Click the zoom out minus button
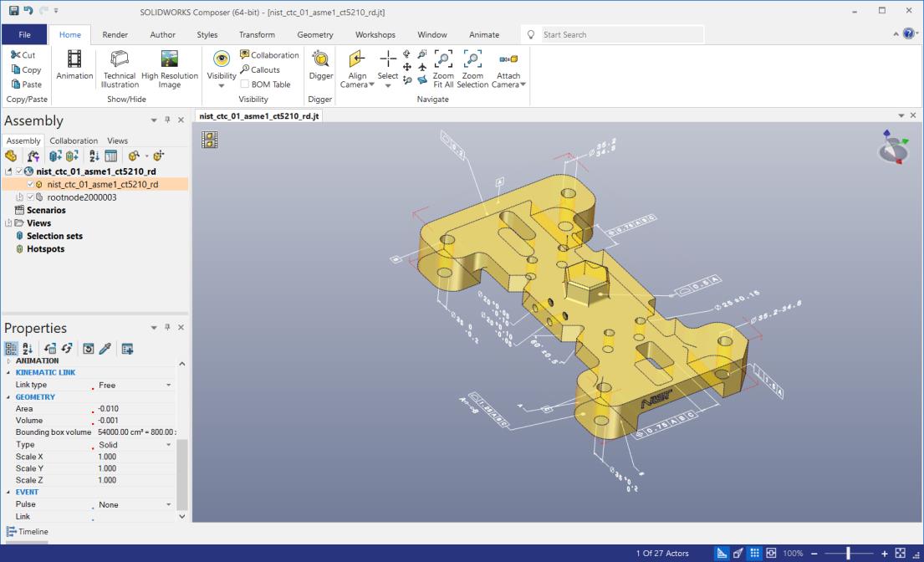The width and height of the screenshot is (924, 562). pyautogui.click(x=814, y=553)
